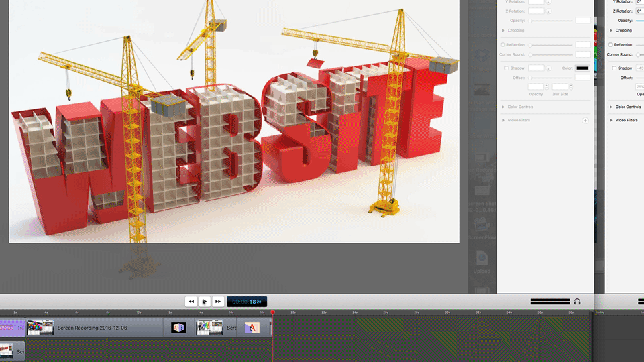Enable Reflection in the right-edge panel
644x362 pixels.
(610, 45)
